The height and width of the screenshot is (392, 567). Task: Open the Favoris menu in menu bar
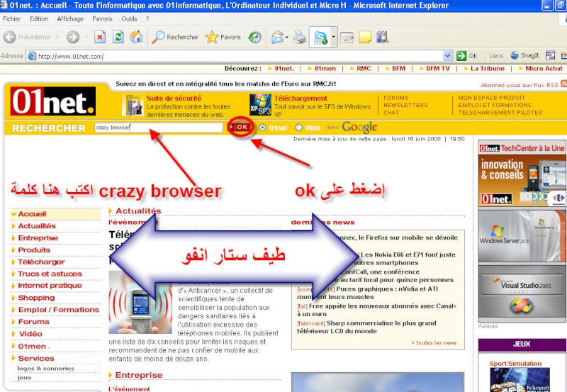[x=102, y=19]
